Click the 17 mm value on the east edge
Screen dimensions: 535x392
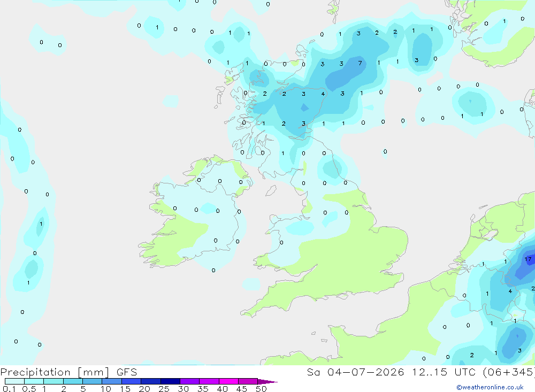click(528, 259)
